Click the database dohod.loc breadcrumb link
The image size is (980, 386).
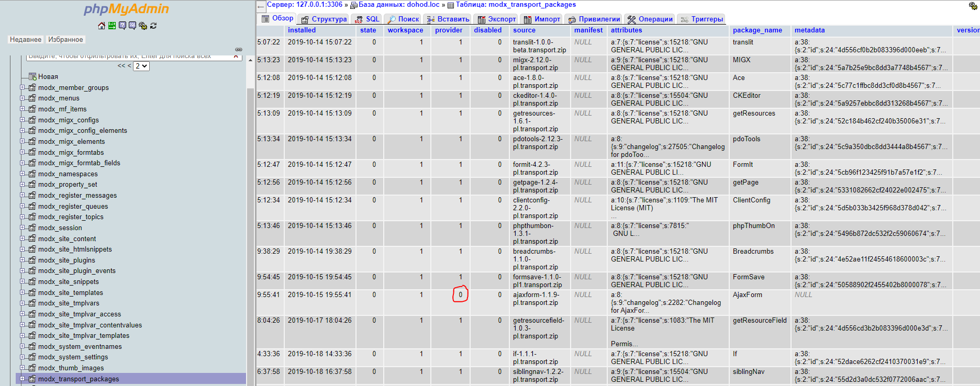[399, 5]
